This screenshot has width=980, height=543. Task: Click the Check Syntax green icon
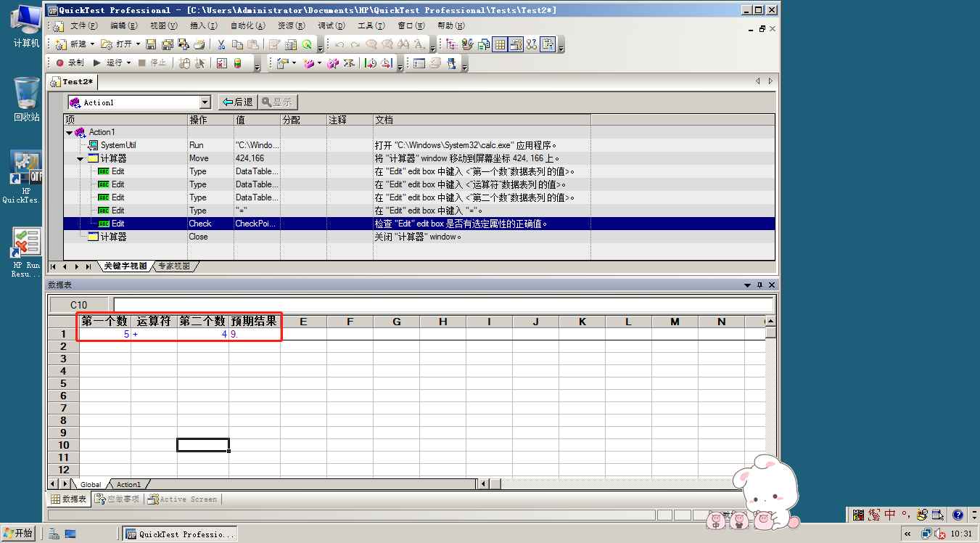coord(306,44)
